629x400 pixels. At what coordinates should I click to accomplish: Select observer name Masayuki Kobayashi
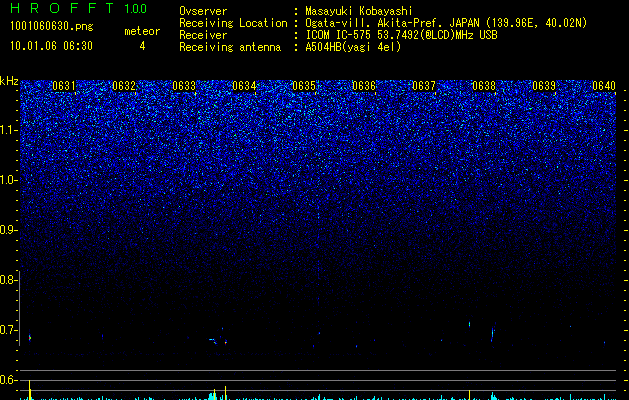click(x=359, y=11)
